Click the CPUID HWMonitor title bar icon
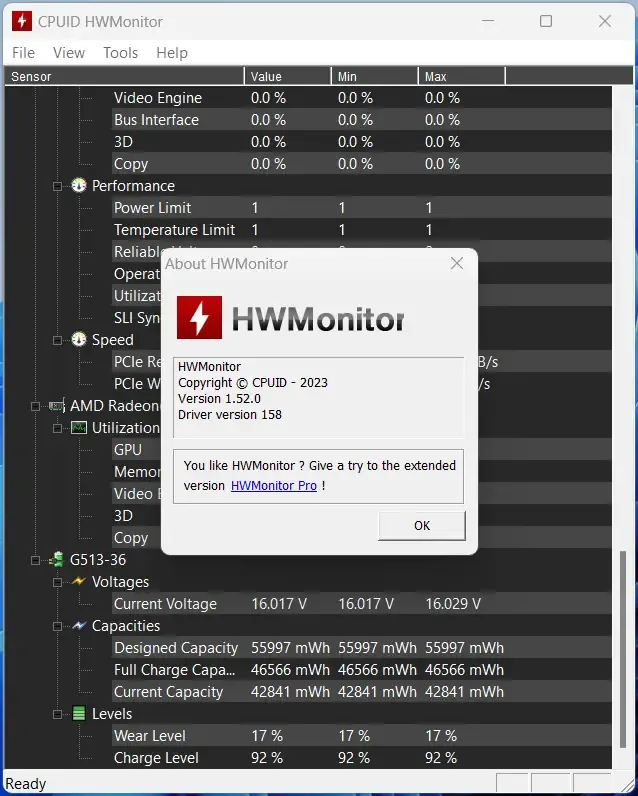The width and height of the screenshot is (638, 796). point(22,21)
